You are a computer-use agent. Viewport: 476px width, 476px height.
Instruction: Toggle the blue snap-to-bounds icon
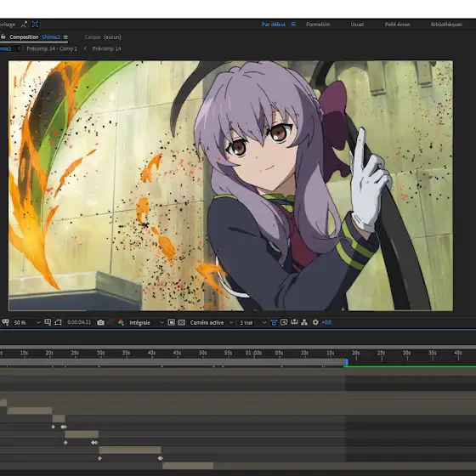pos(35,25)
